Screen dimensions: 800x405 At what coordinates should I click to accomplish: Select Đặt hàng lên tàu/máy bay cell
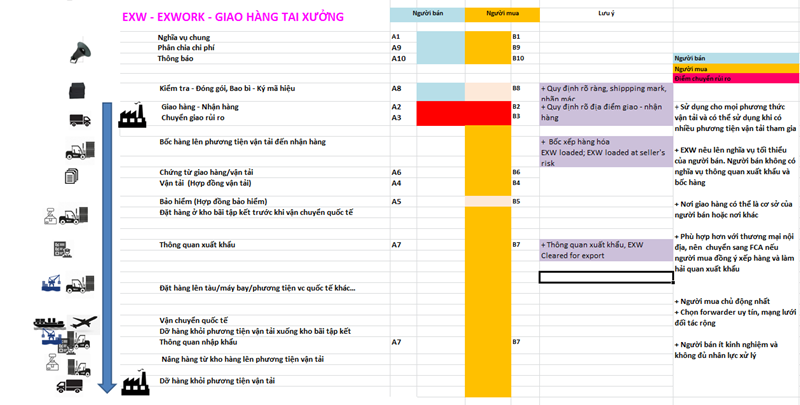257,288
